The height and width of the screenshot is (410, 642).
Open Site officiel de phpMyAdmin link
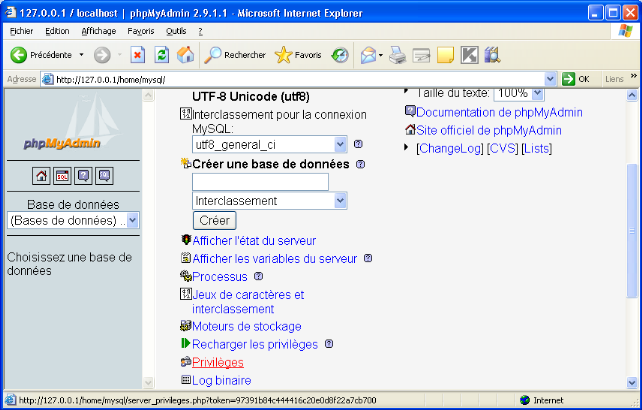tap(489, 130)
